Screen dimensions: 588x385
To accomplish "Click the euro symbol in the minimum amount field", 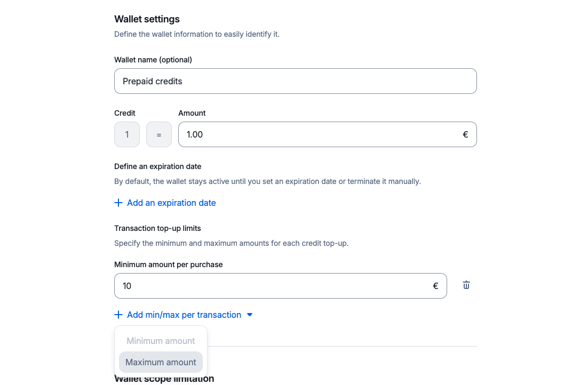I will [435, 286].
